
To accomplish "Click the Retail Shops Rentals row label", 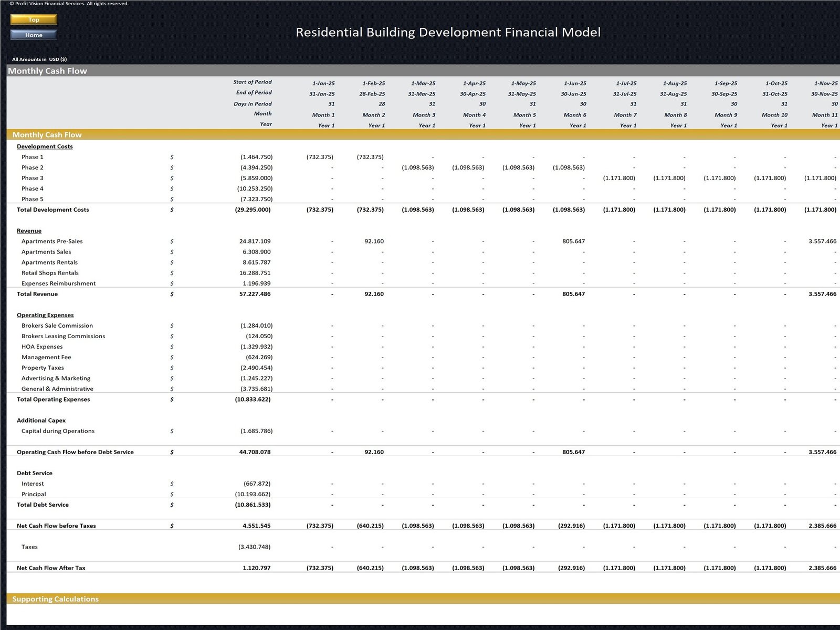I will tap(50, 272).
